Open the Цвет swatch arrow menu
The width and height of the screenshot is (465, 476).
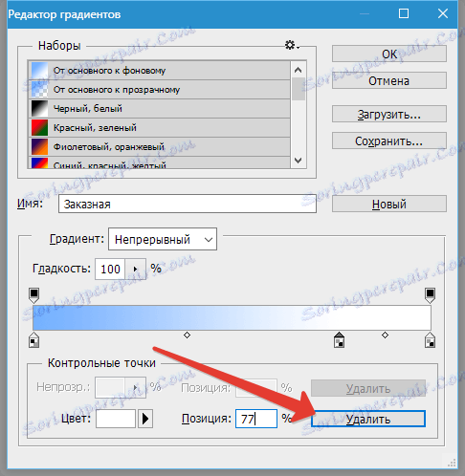pos(145,419)
